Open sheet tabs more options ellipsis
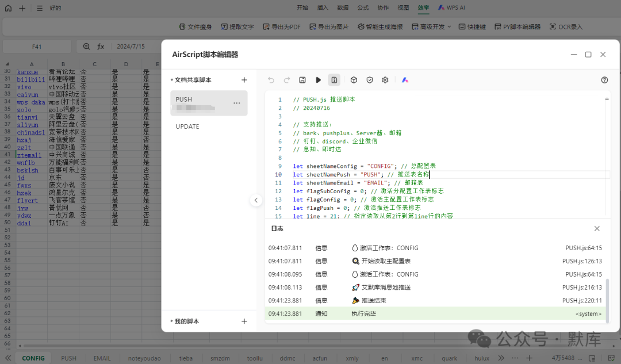 (x=515, y=358)
